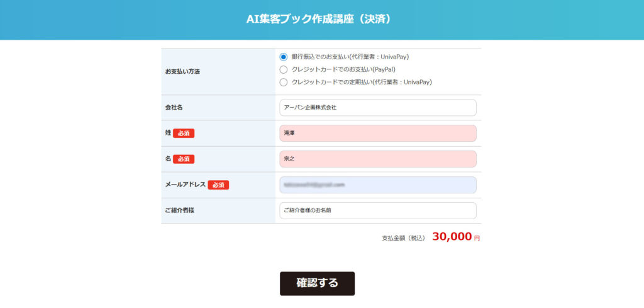Click the AI集客ブック作成講座 header title
This screenshot has height=308, width=644.
click(x=321, y=19)
